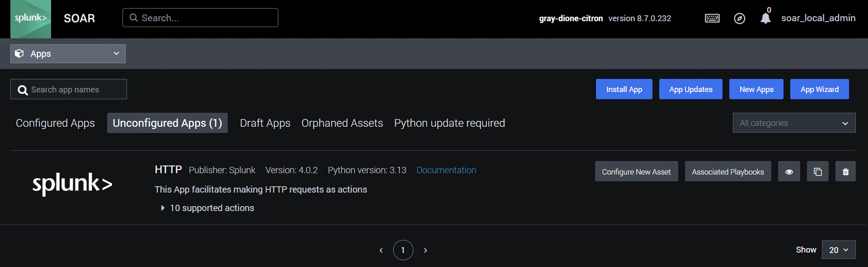Select the Orphaned Assets tab
868x267 pixels.
tap(342, 123)
